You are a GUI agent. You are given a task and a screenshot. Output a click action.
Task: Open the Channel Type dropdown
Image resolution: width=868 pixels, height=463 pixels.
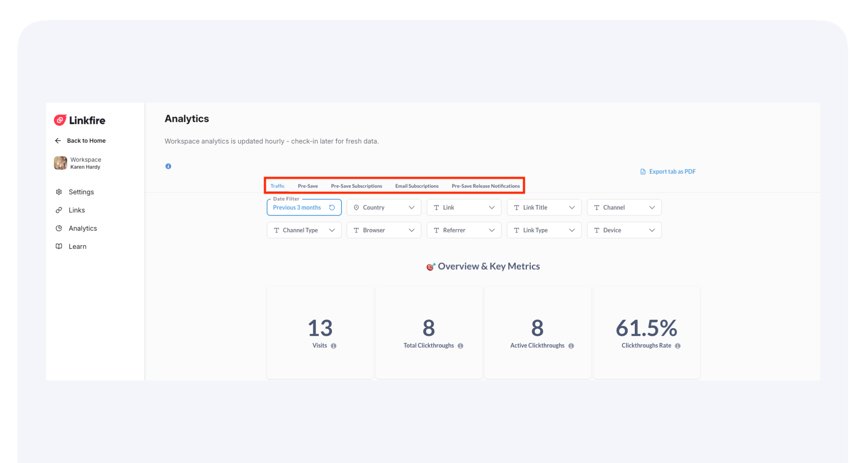point(304,230)
